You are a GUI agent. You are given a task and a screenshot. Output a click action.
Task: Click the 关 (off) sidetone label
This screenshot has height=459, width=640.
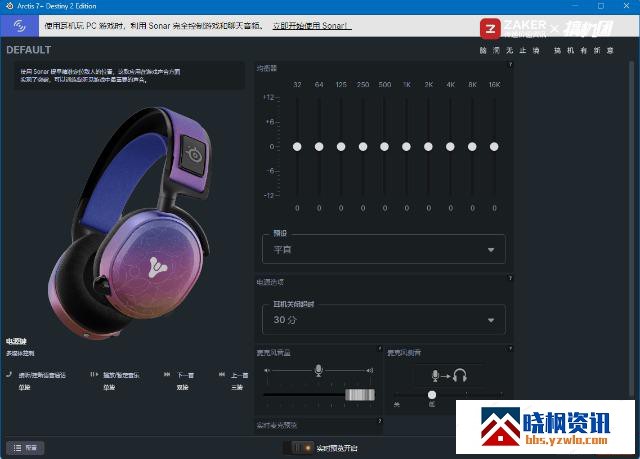tap(397, 404)
